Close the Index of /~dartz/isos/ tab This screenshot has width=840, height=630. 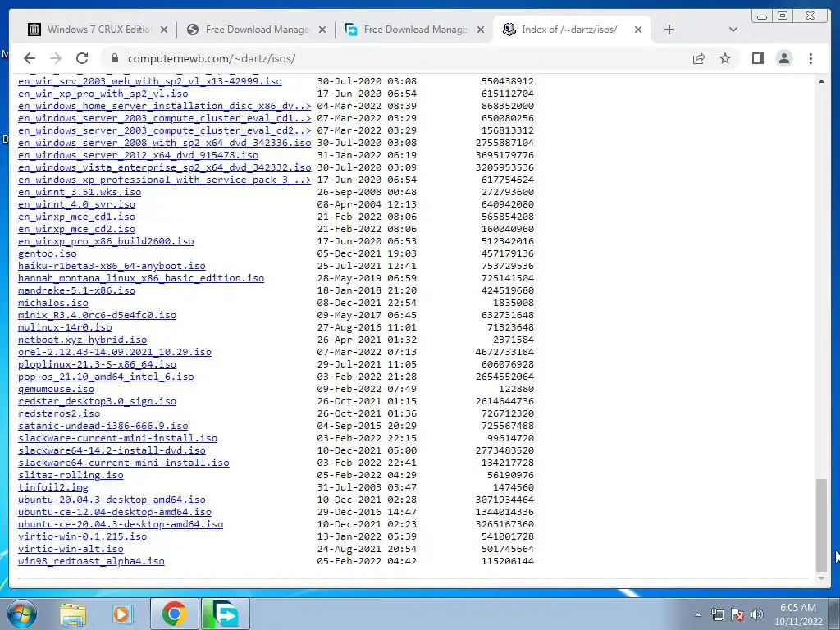tap(638, 30)
